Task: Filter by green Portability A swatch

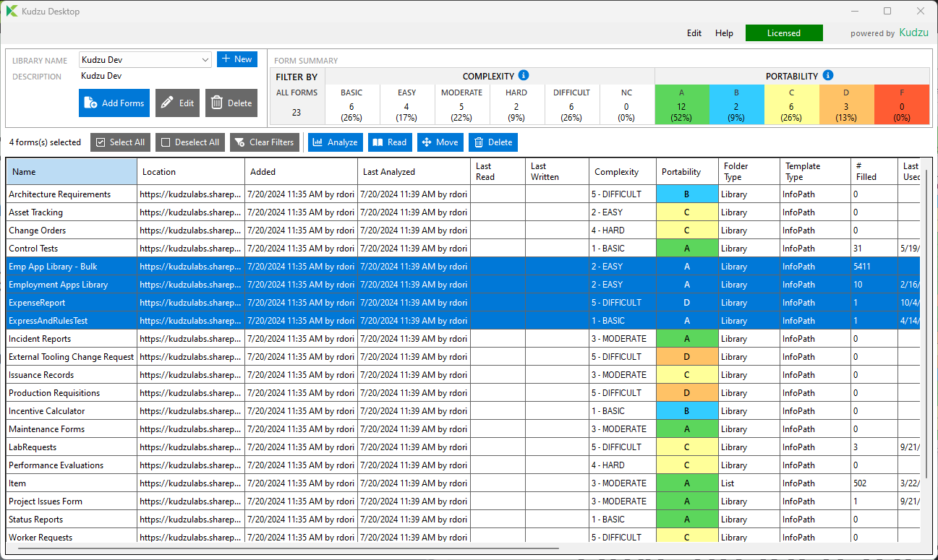Action: [x=682, y=104]
